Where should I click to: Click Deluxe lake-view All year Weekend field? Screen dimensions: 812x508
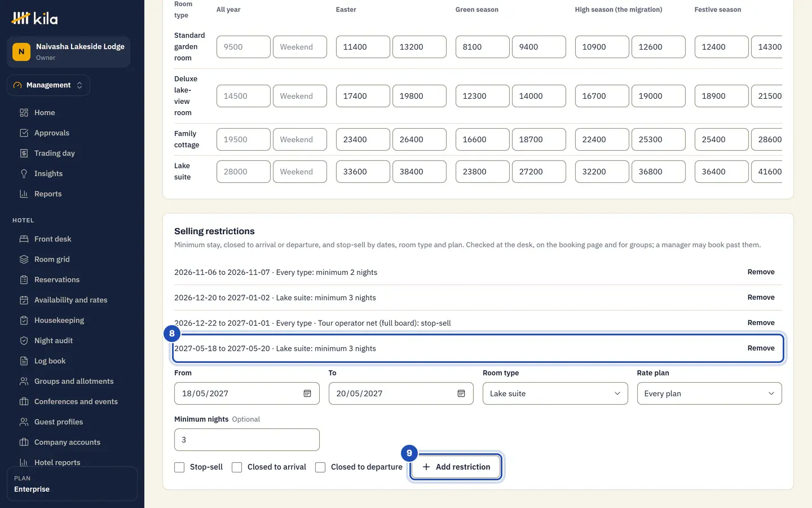tap(300, 96)
